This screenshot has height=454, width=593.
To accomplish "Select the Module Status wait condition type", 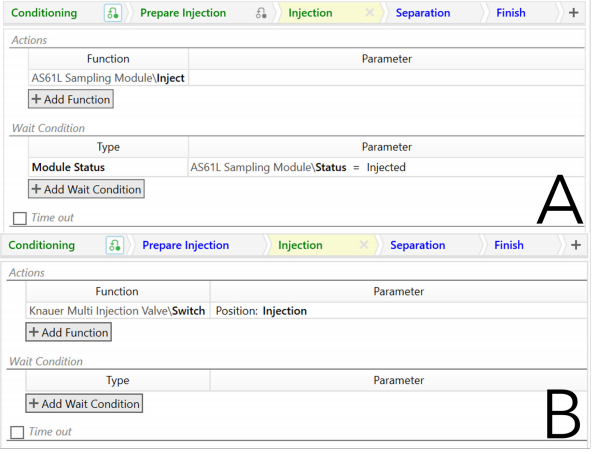I will tap(108, 167).
